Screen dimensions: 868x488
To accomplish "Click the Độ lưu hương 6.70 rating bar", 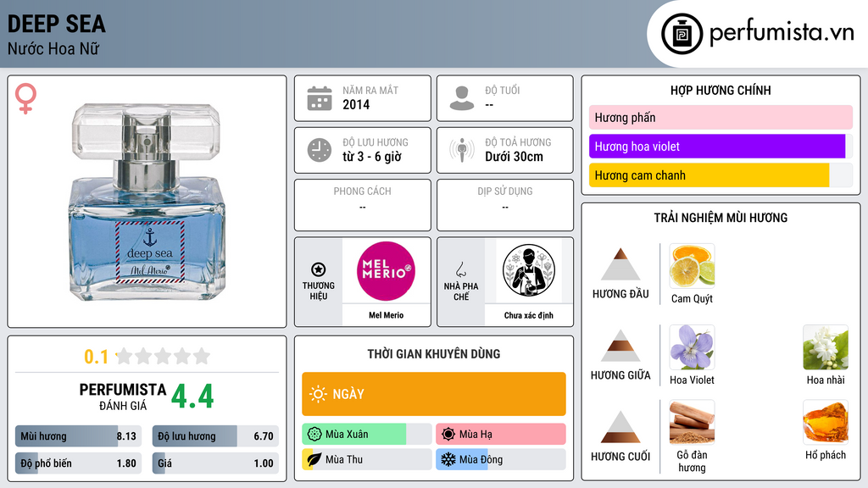I will click(215, 436).
